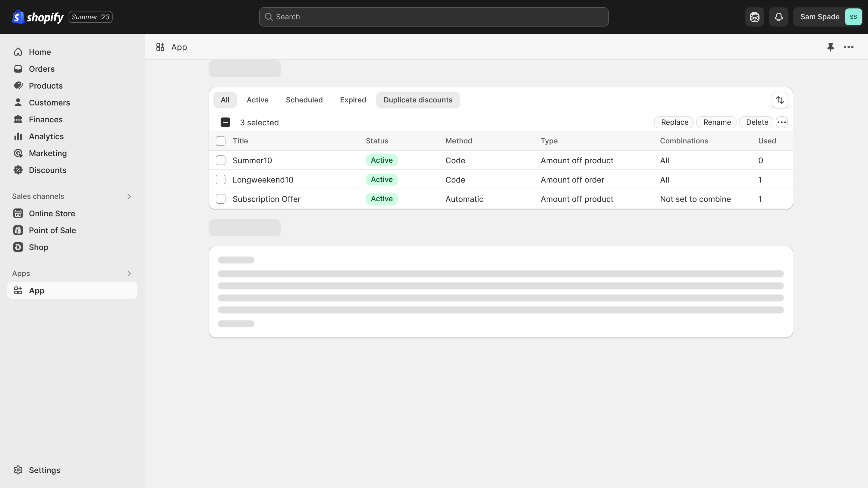Image resolution: width=868 pixels, height=488 pixels.
Task: Click the Products tag icon
Action: (18, 86)
